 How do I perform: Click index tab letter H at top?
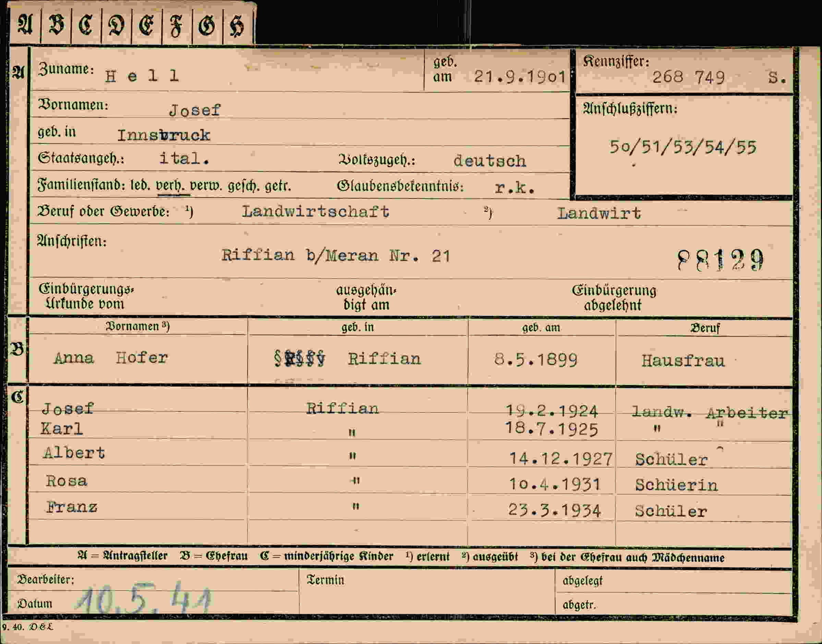pos(237,26)
